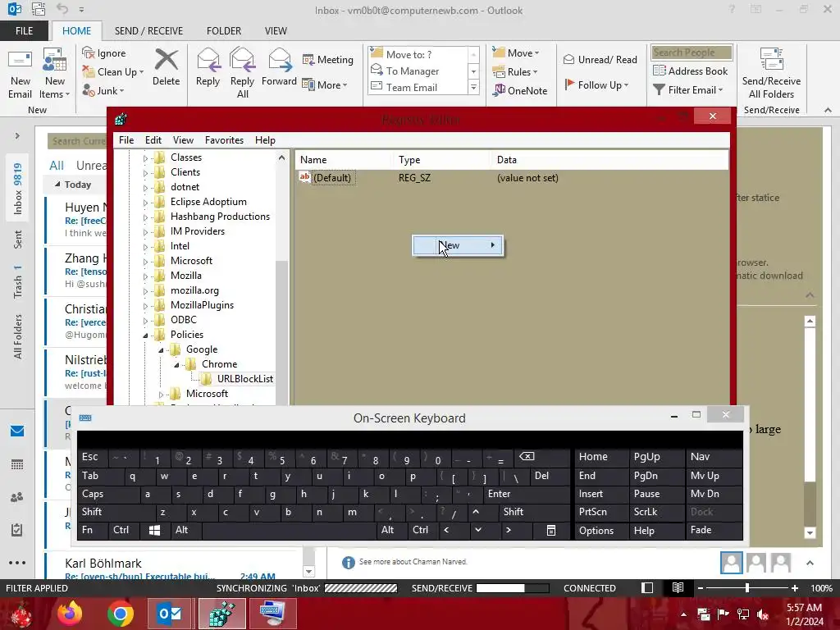Open OneNote from the Outlook ribbon
The height and width of the screenshot is (630, 840).
click(x=520, y=90)
